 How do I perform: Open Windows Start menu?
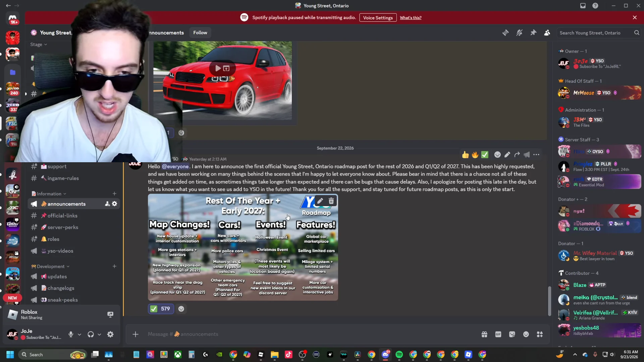[10, 355]
